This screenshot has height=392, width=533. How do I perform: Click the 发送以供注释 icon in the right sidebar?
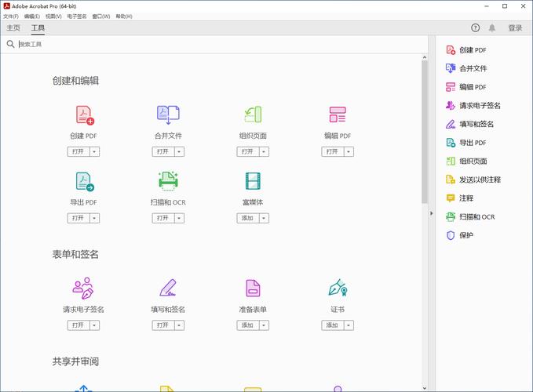[451, 180]
